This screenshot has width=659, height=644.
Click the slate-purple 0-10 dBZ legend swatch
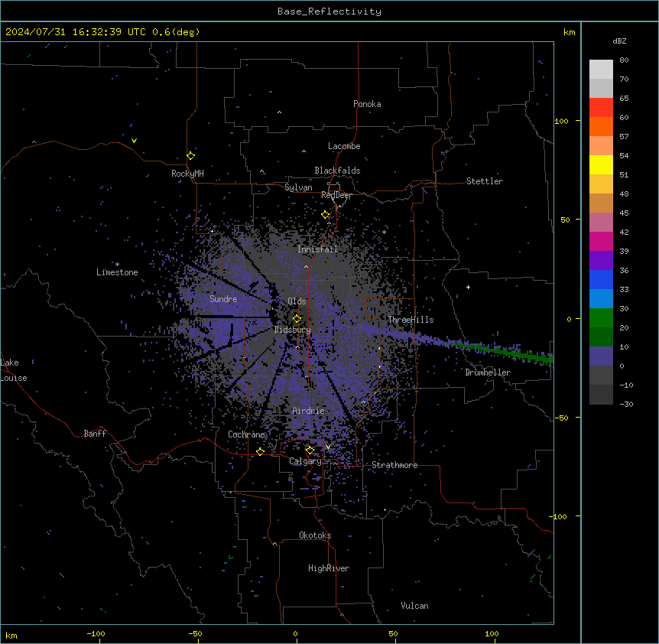601,356
